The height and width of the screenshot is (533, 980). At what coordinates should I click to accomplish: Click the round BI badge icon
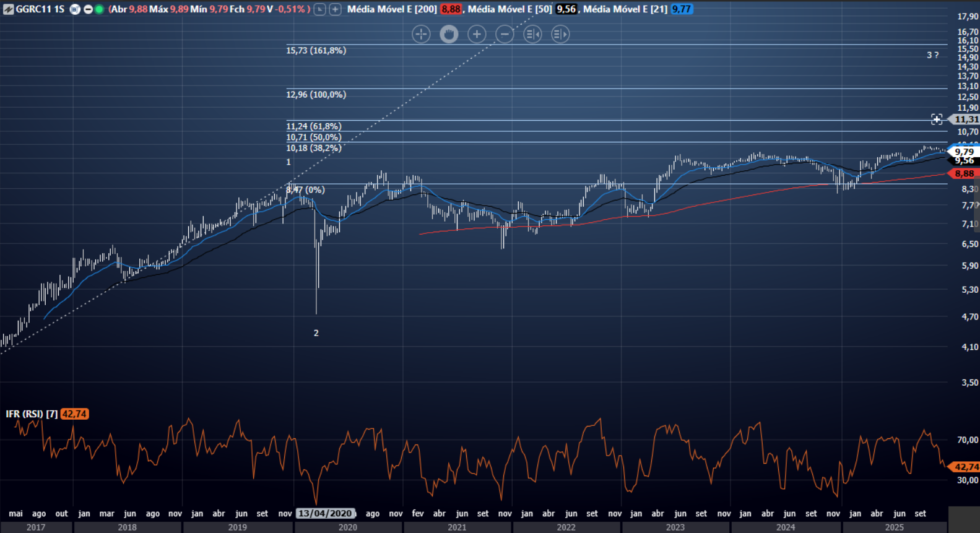(76, 9)
